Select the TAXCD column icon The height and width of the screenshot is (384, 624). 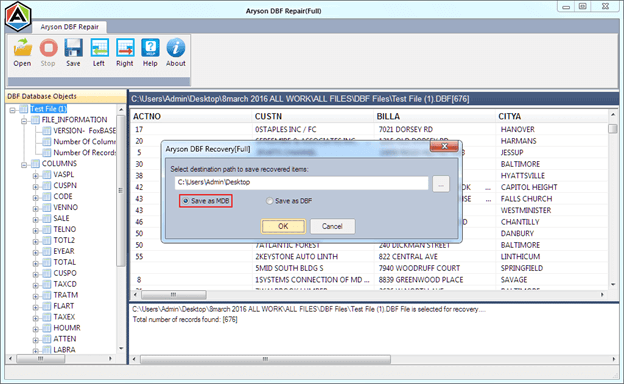47,284
